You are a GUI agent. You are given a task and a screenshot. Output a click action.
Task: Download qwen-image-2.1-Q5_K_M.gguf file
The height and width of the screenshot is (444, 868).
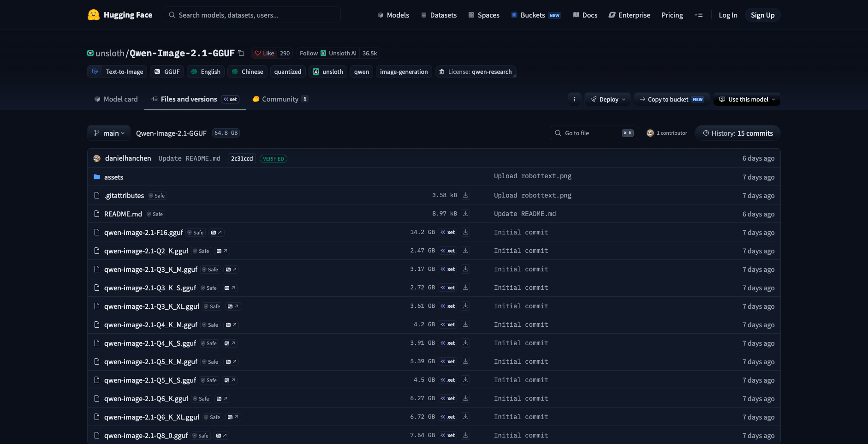[465, 361]
